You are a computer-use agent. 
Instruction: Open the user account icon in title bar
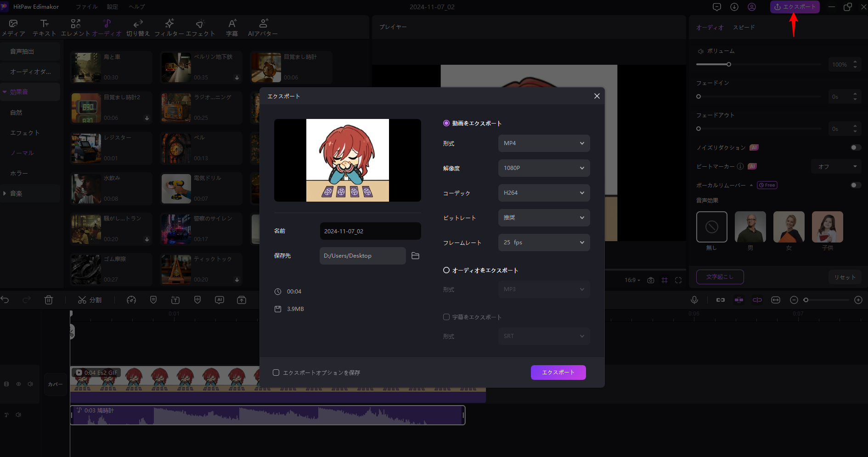(x=752, y=7)
